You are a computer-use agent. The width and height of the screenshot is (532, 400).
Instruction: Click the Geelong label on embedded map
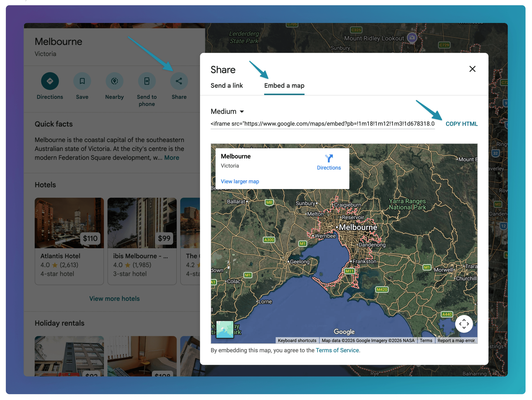point(300,261)
